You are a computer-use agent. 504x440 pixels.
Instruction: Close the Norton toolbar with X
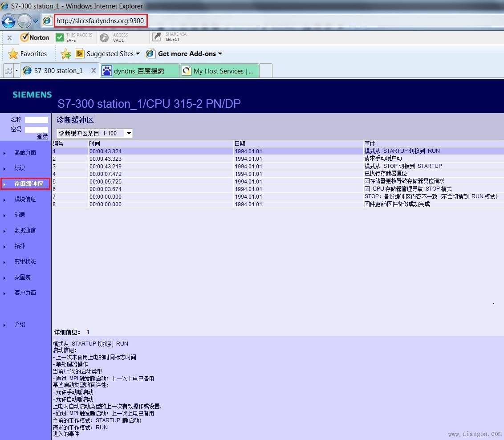10,37
